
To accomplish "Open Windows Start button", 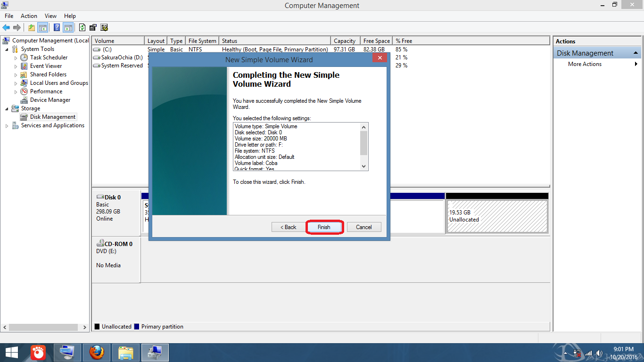I will (12, 353).
